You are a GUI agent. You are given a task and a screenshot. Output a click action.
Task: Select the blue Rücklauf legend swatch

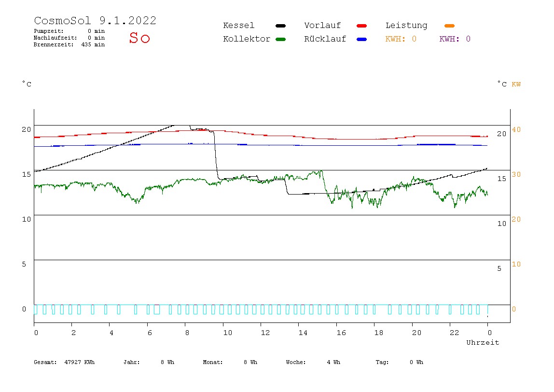(362, 39)
